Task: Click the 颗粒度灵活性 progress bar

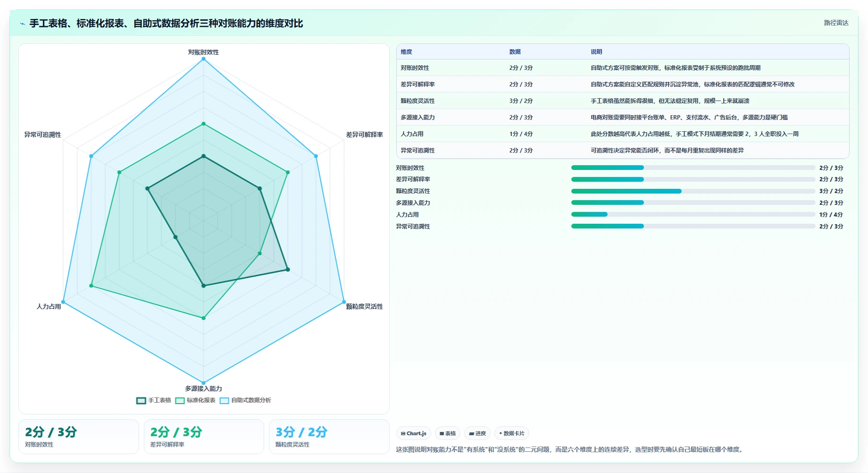Action: 693,191
